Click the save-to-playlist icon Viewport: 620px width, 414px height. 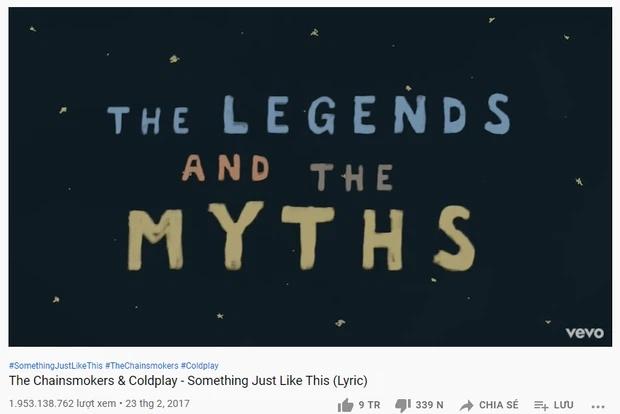pyautogui.click(x=541, y=405)
